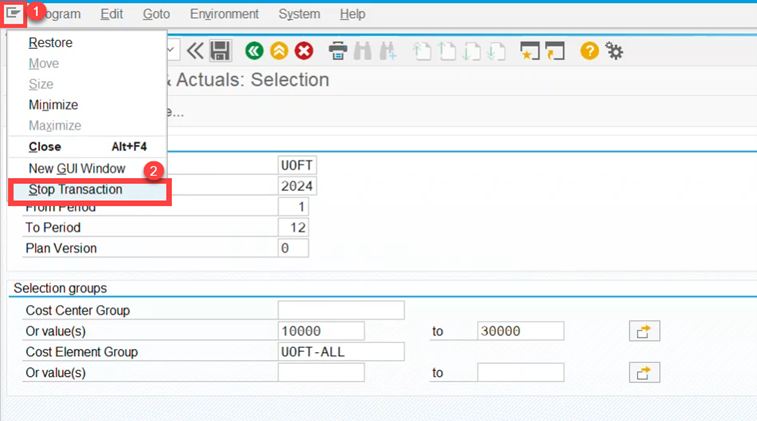Click the Find binoculars icon
The image size is (757, 421).
363,51
